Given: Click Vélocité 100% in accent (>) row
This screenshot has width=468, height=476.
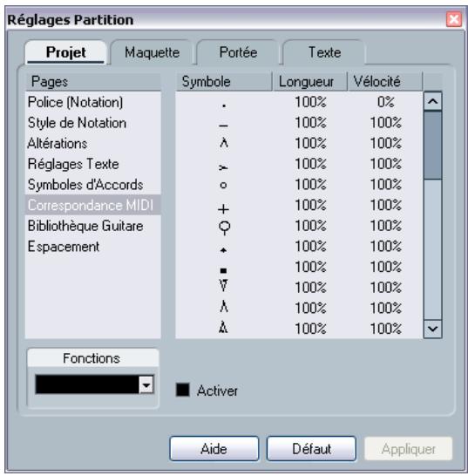Looking at the screenshot, I should [386, 164].
